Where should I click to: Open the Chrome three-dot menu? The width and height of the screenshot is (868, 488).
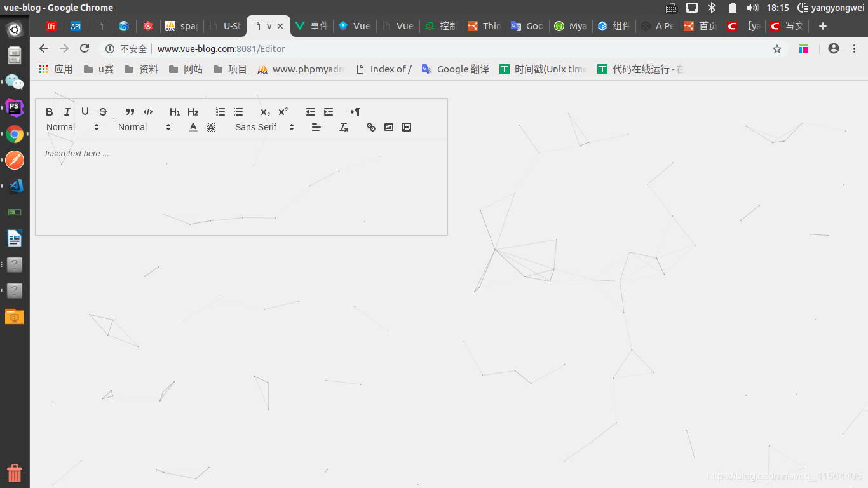[x=855, y=49]
